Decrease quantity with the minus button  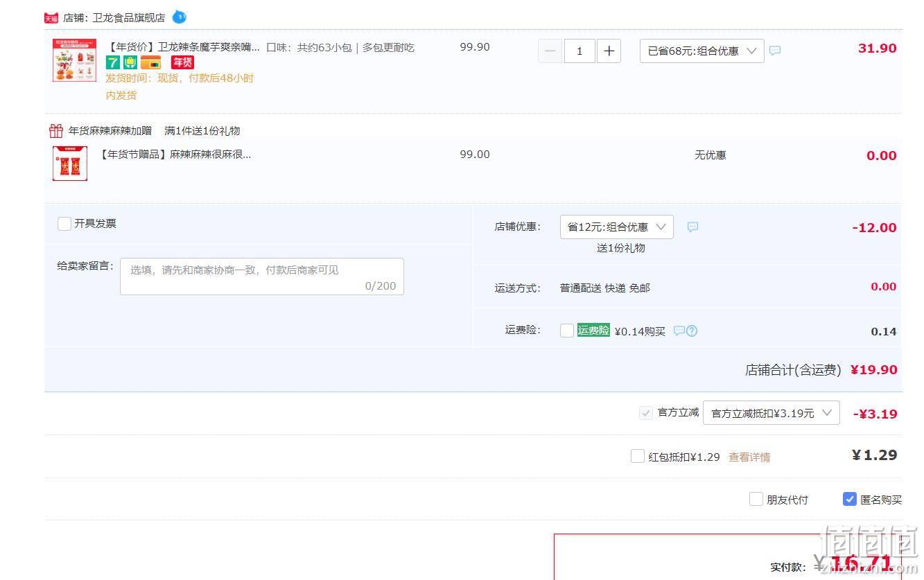point(550,51)
